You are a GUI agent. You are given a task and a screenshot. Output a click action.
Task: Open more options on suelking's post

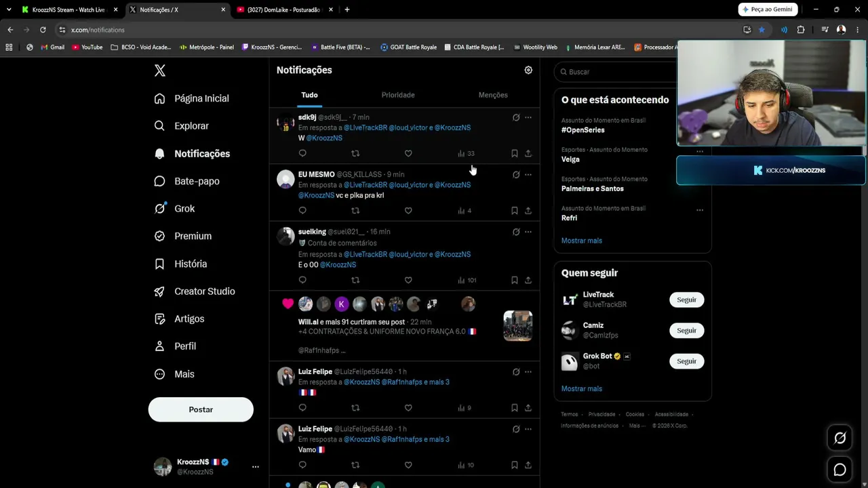tap(528, 232)
